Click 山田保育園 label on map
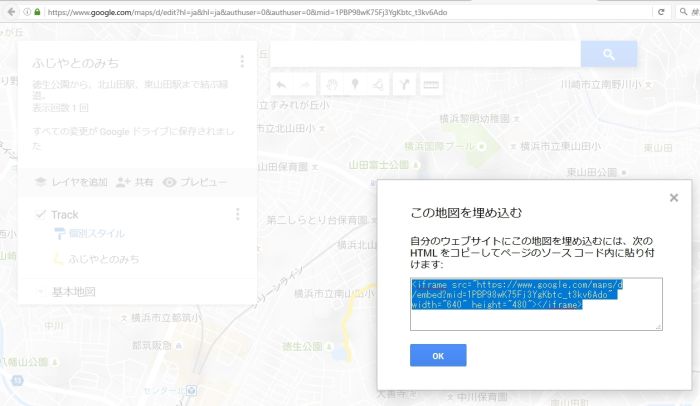 pos(283,167)
